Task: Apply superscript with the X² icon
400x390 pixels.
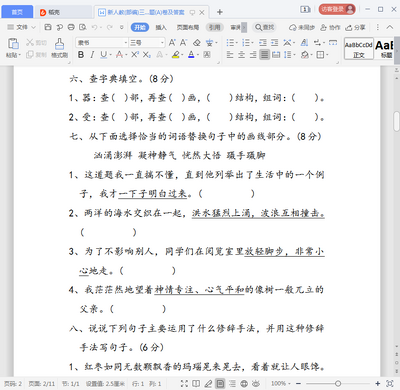Action: pyautogui.click(x=135, y=55)
